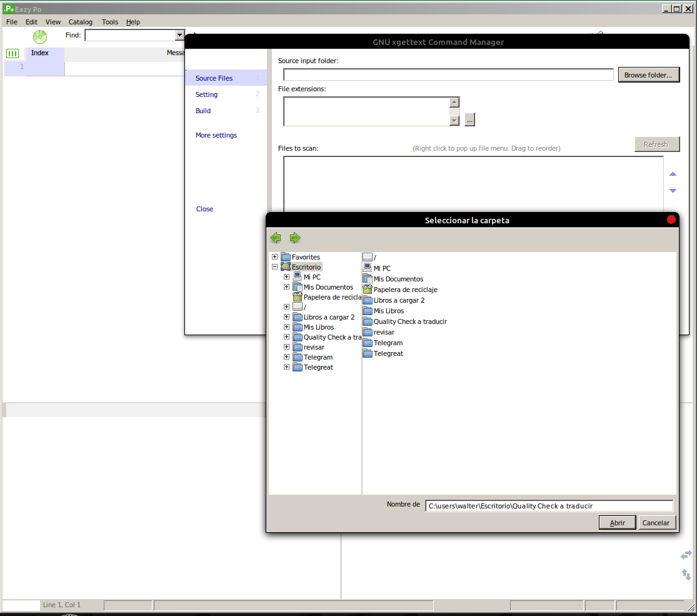Select Libros a cargar 2 folder in right list
The height and width of the screenshot is (616, 697).
(x=394, y=300)
